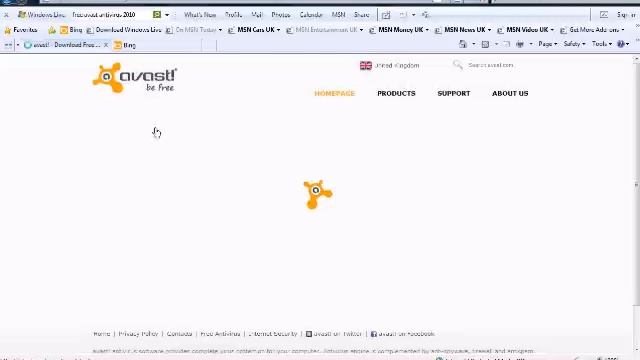Screen dimensions: 640x360
Task: Click the orange avast loading spinner in the page center
Action: [318, 194]
